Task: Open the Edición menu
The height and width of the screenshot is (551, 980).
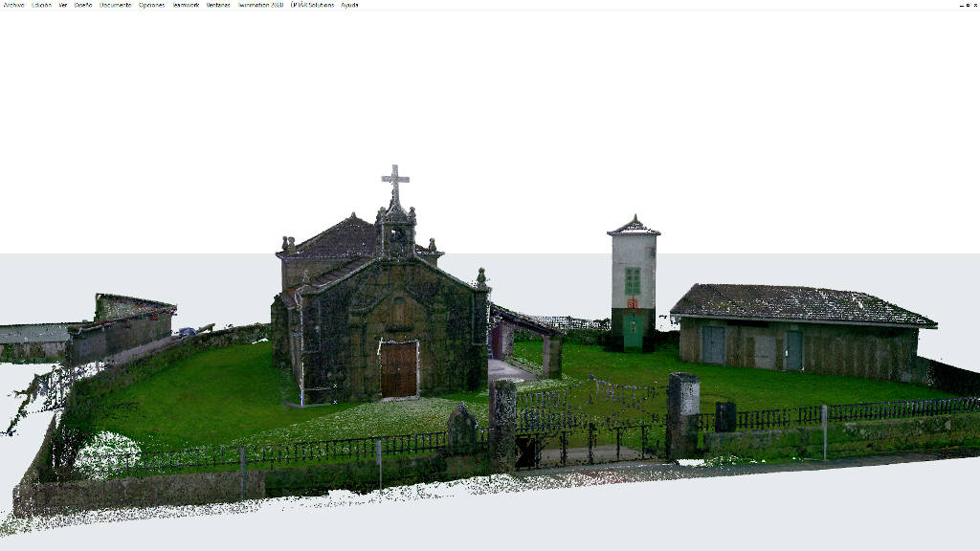Action: pyautogui.click(x=41, y=5)
